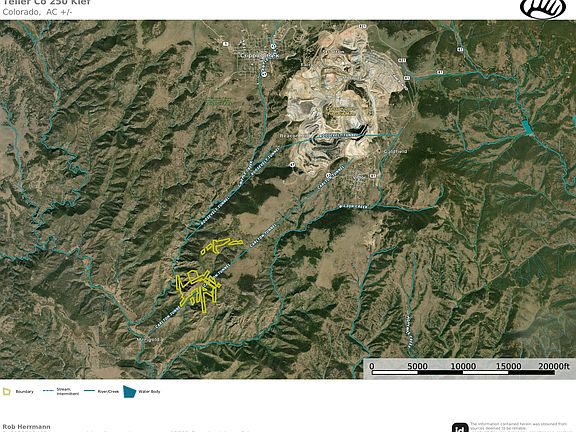Click the small blue water body east
Viewport: 576px width, 432px height.
pos(528,128)
